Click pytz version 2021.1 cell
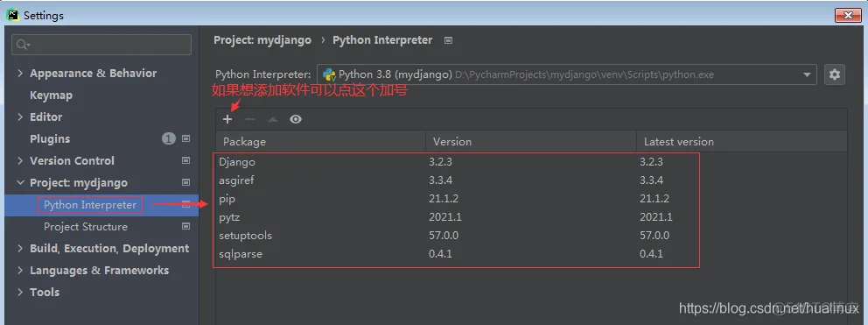This screenshot has width=868, height=325. coord(445,217)
